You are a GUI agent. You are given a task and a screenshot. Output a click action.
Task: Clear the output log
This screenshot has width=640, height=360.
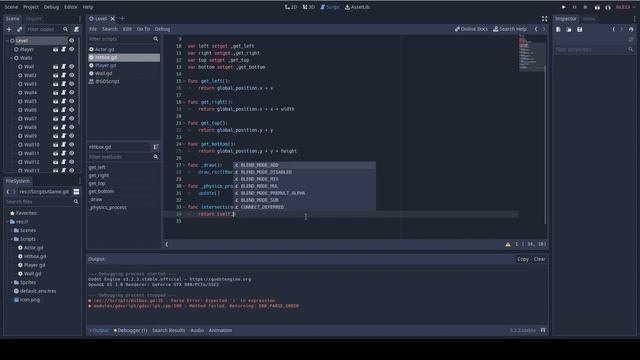[540, 259]
